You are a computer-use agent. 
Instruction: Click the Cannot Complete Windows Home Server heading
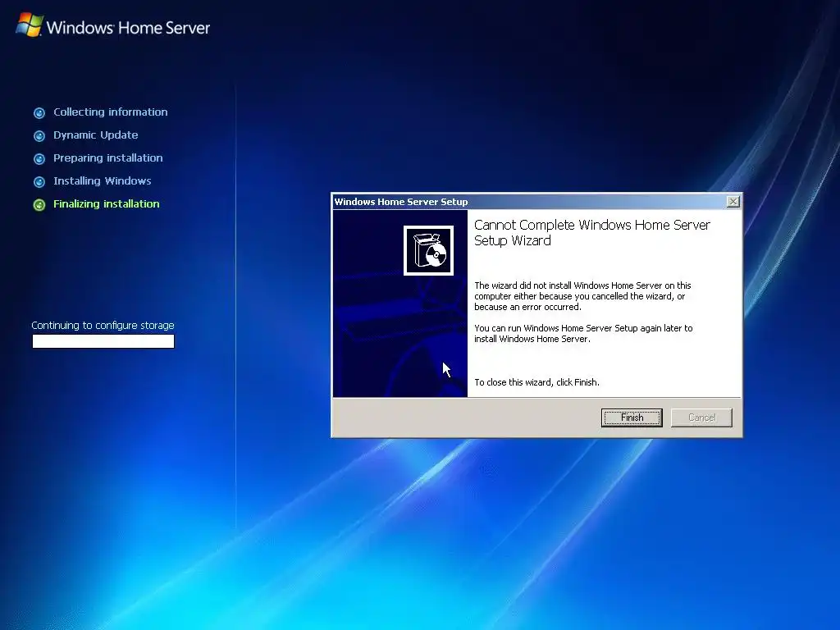(x=592, y=232)
